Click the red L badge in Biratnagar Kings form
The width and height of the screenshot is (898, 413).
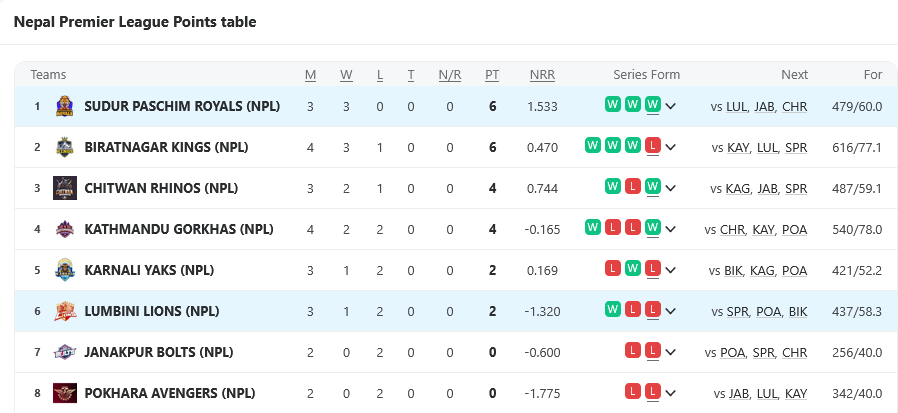(653, 147)
